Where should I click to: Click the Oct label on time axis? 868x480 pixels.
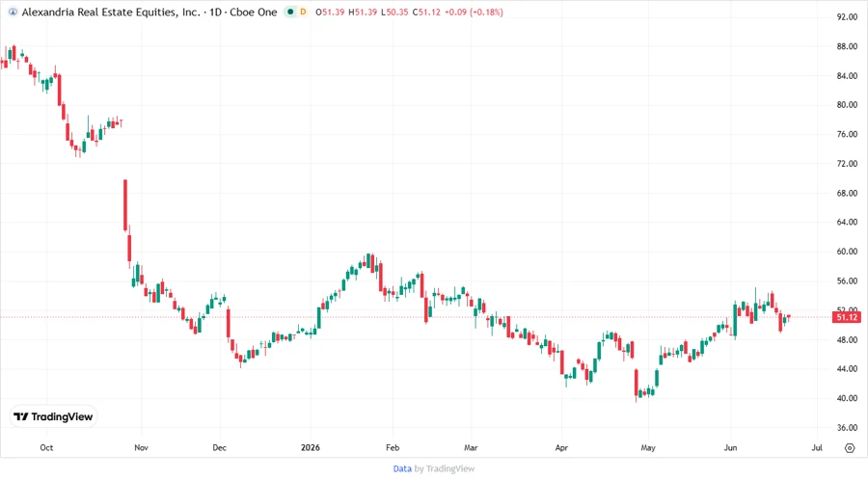pos(46,447)
